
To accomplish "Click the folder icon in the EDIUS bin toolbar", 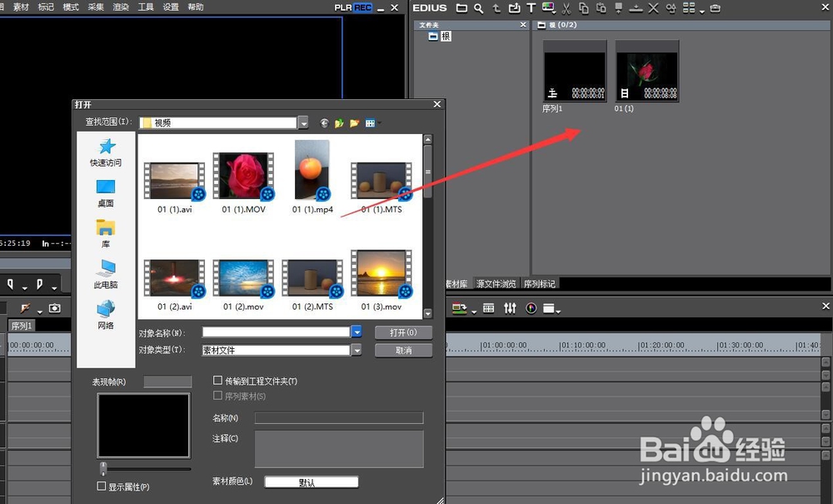I will coord(462,8).
